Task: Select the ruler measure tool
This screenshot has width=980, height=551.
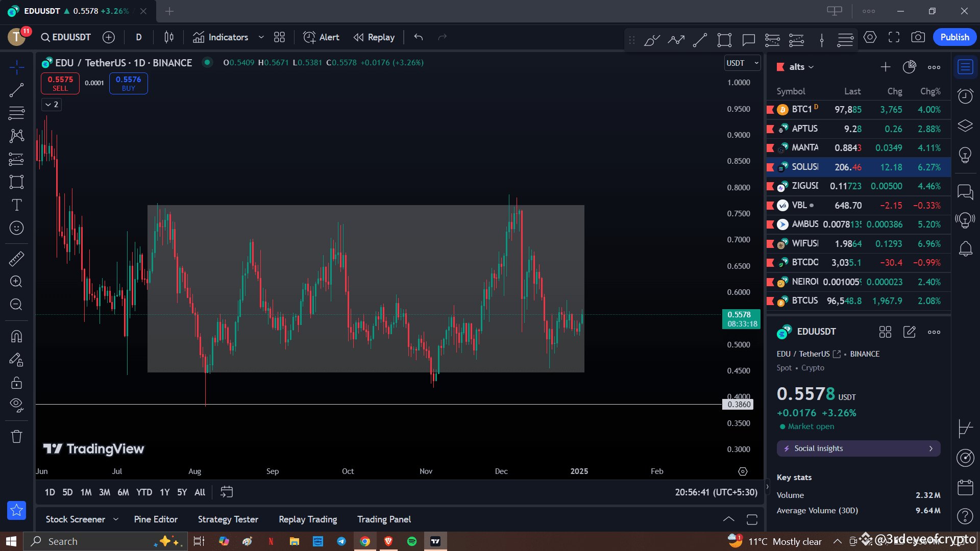Action: point(16,259)
